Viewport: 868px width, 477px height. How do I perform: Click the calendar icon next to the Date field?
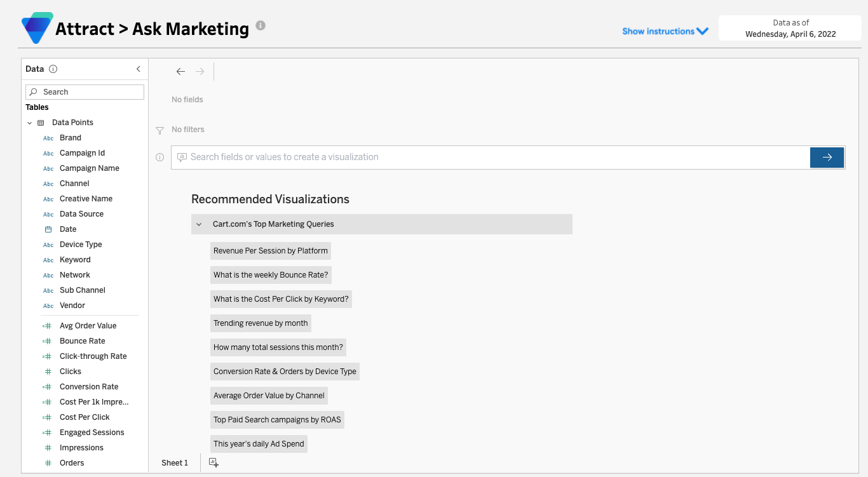[48, 229]
